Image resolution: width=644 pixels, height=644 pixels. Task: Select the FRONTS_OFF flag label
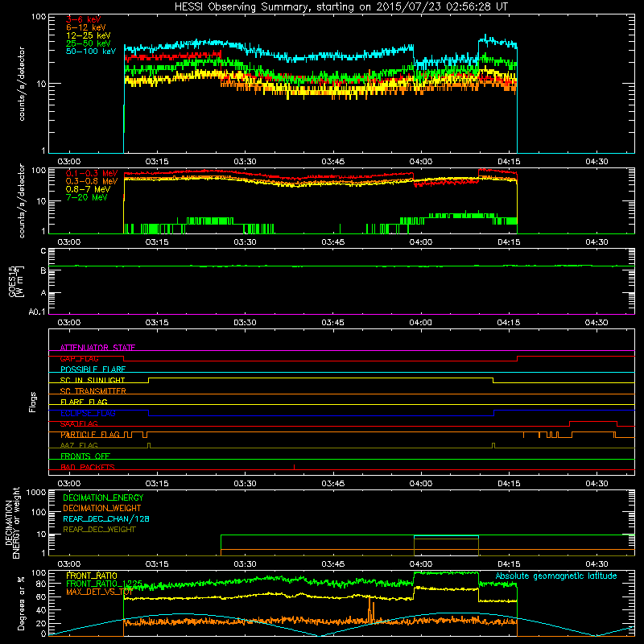85,456
